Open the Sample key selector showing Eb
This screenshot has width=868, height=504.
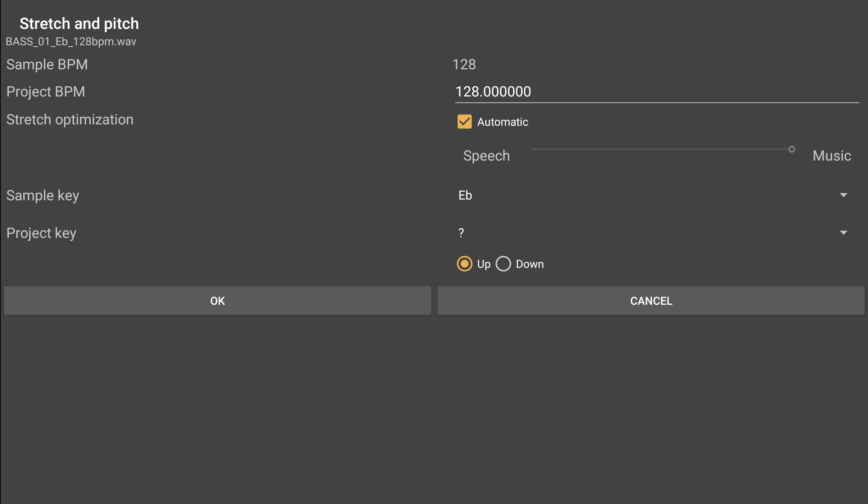tap(648, 195)
